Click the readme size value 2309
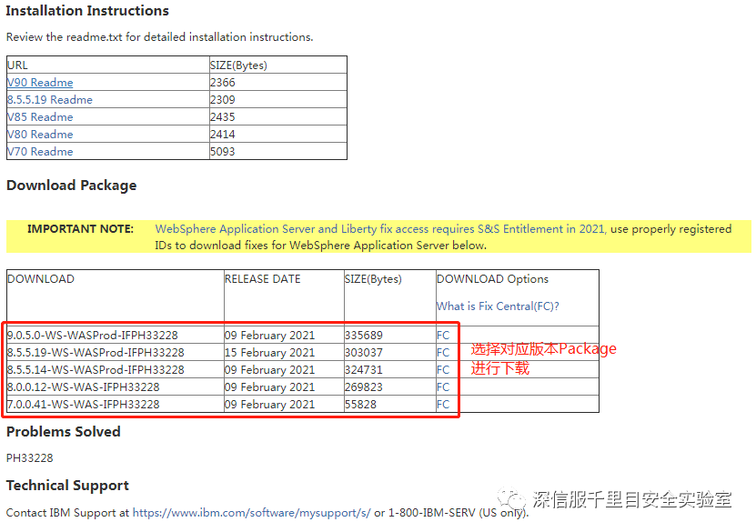The height and width of the screenshot is (532, 756). [x=222, y=100]
